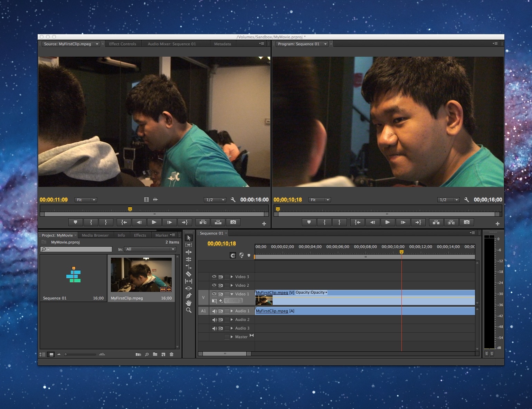Select the Zoom tool magnifier
Viewport: 532px width, 409px height.
point(189,310)
